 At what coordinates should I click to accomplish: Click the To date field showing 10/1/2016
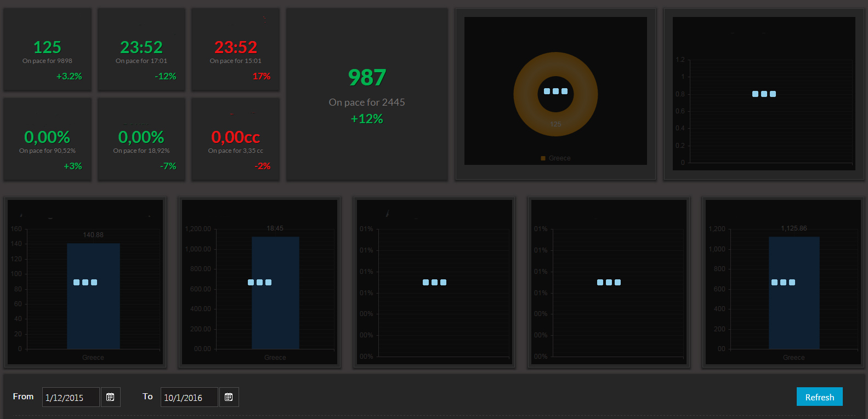pyautogui.click(x=189, y=397)
